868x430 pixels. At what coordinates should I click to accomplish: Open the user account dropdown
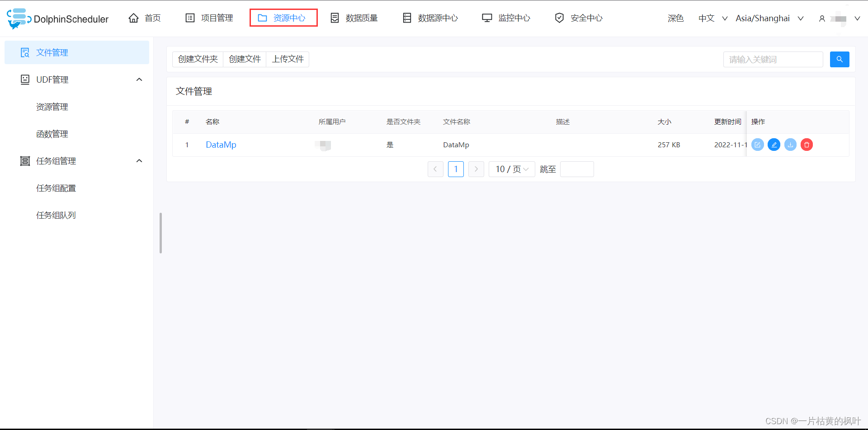839,19
